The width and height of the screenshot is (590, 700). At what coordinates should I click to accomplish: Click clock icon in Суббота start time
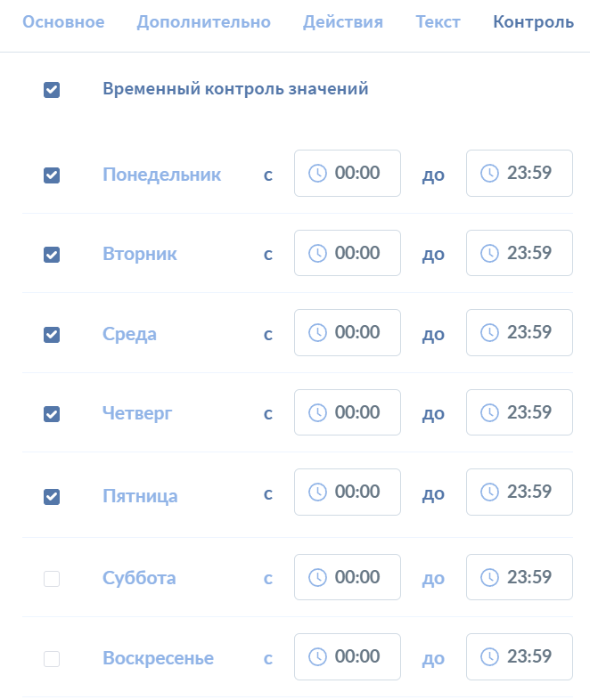pyautogui.click(x=317, y=577)
